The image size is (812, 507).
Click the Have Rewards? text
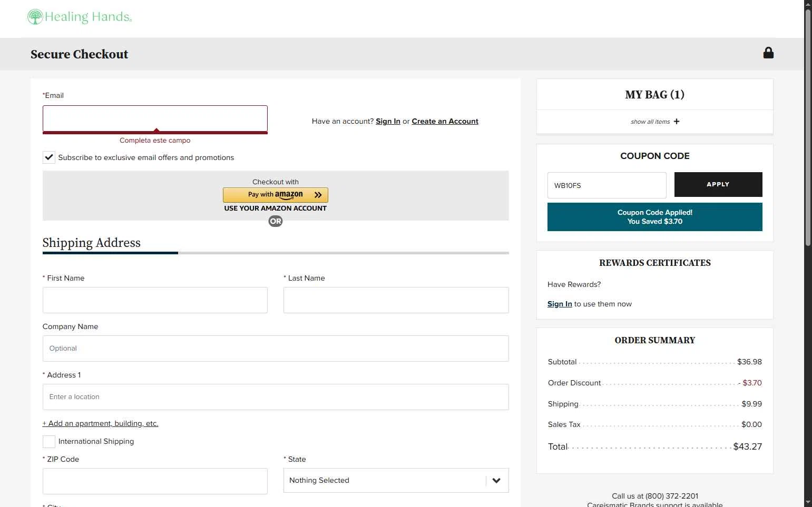tap(574, 284)
